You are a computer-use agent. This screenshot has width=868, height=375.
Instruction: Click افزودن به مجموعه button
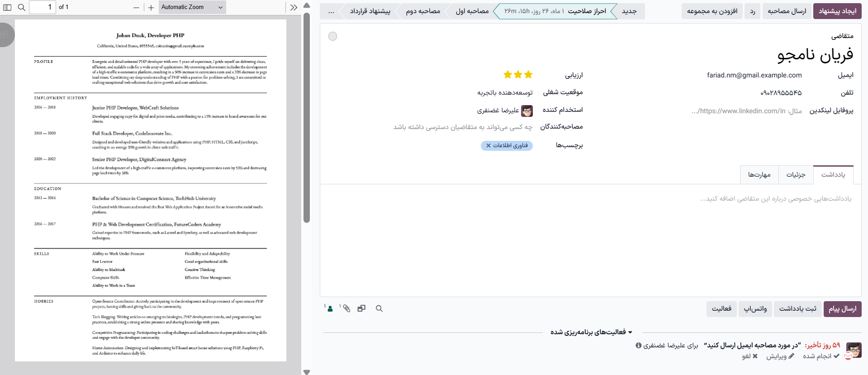point(712,11)
